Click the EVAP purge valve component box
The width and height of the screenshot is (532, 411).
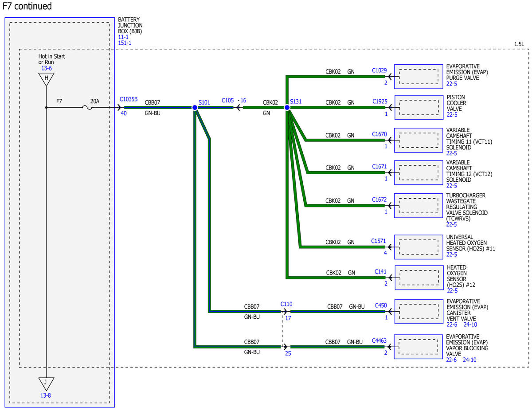click(418, 76)
